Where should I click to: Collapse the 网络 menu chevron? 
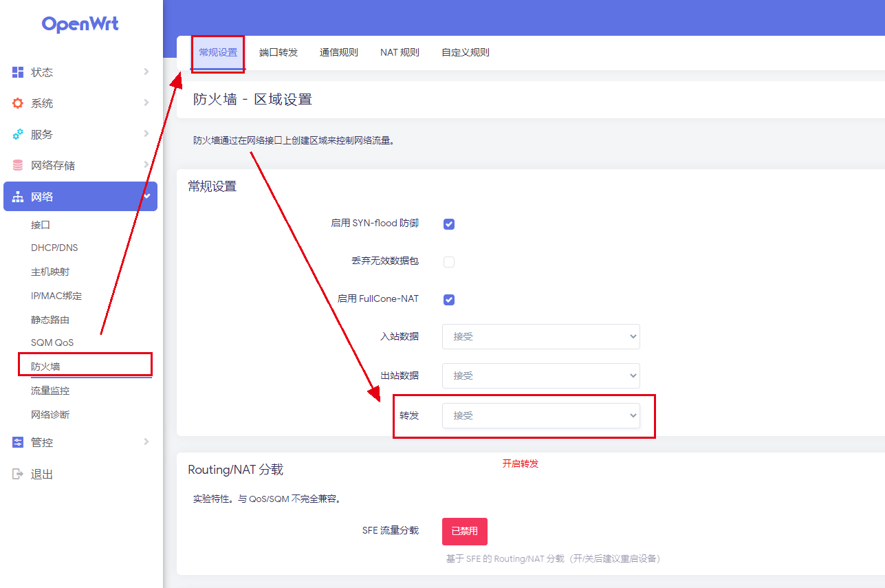click(x=146, y=196)
